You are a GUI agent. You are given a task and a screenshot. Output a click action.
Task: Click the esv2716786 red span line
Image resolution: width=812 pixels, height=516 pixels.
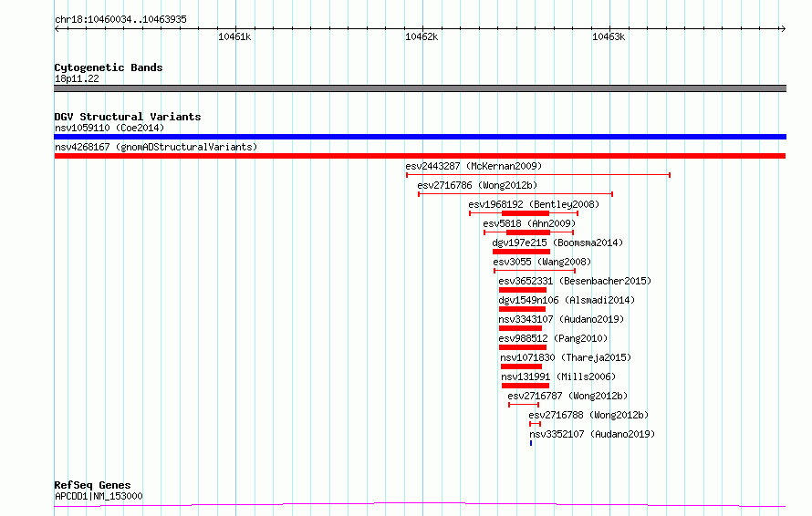(x=515, y=194)
